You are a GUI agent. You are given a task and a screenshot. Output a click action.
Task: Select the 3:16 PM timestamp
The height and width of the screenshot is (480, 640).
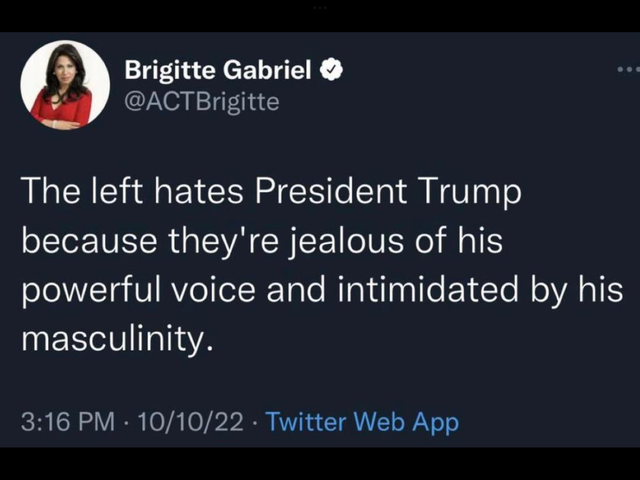click(68, 422)
